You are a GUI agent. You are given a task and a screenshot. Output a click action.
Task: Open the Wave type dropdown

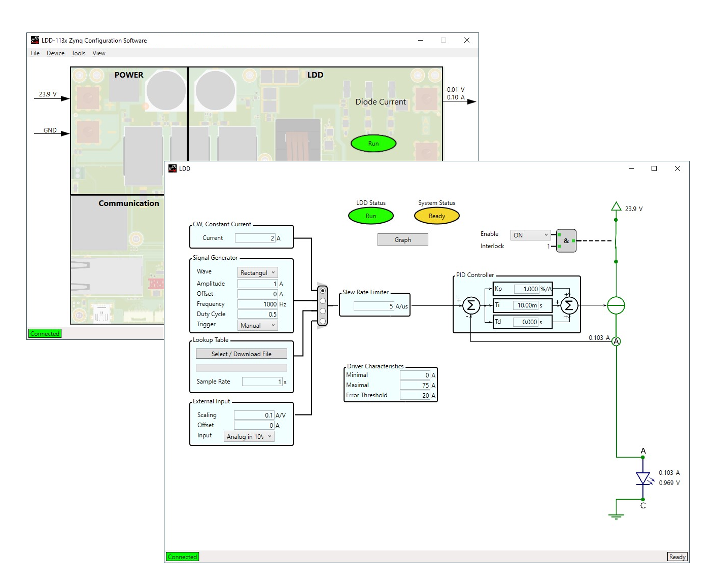258,272
